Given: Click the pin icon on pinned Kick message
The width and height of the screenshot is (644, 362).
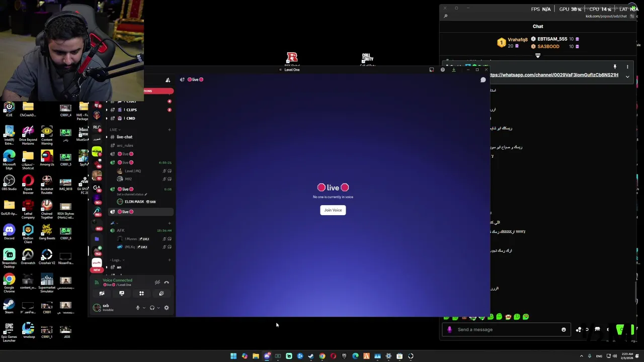Looking at the screenshot, I should coord(614,67).
